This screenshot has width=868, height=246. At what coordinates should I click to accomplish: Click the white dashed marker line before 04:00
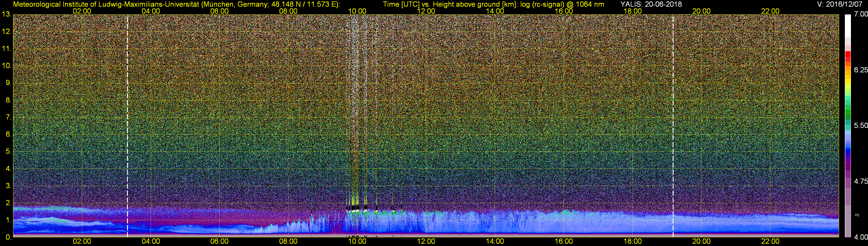click(127, 126)
